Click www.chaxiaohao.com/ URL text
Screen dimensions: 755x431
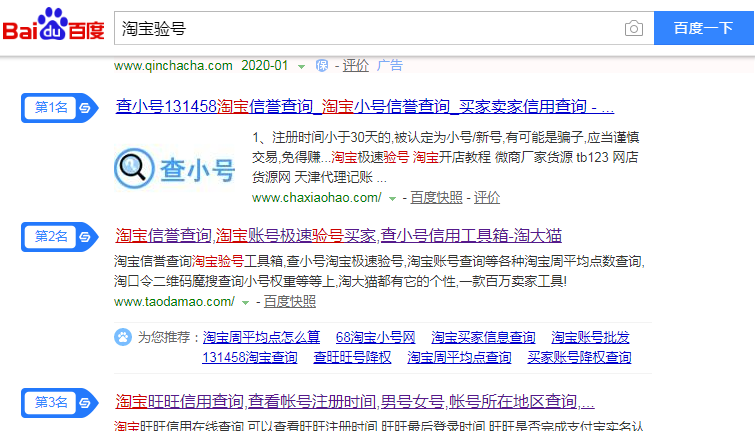pos(317,197)
